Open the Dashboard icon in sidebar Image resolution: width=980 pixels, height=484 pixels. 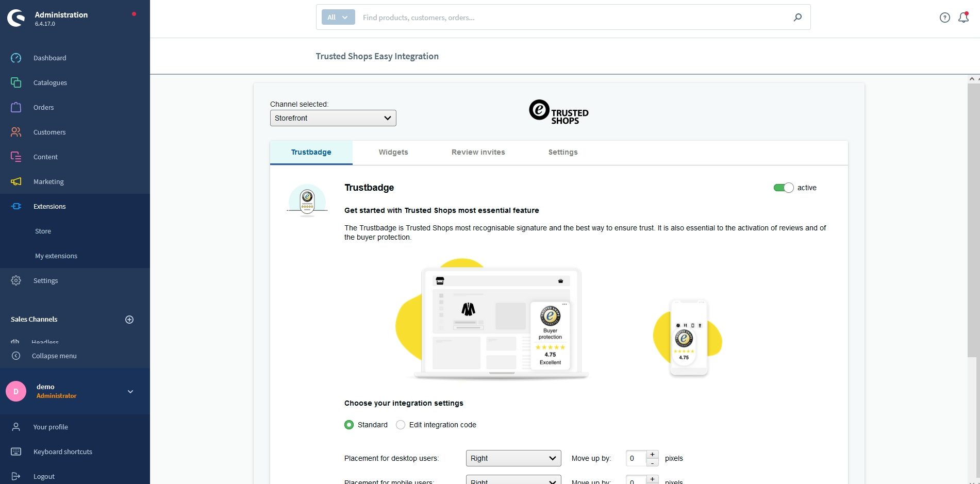point(16,58)
